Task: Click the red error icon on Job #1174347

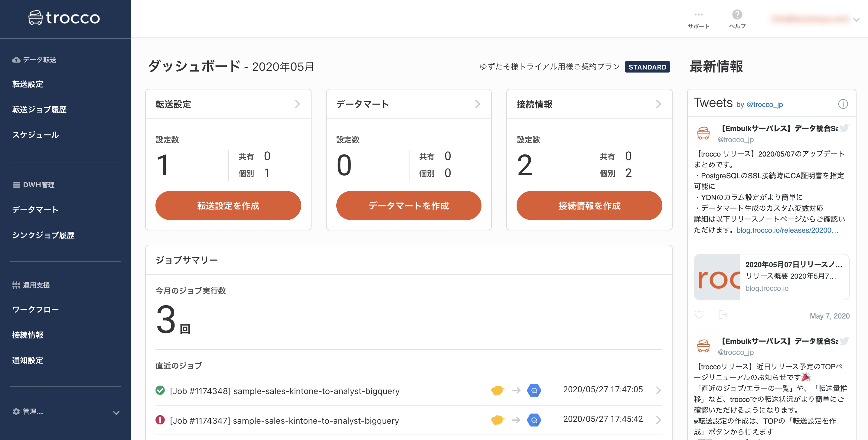Action: point(160,420)
